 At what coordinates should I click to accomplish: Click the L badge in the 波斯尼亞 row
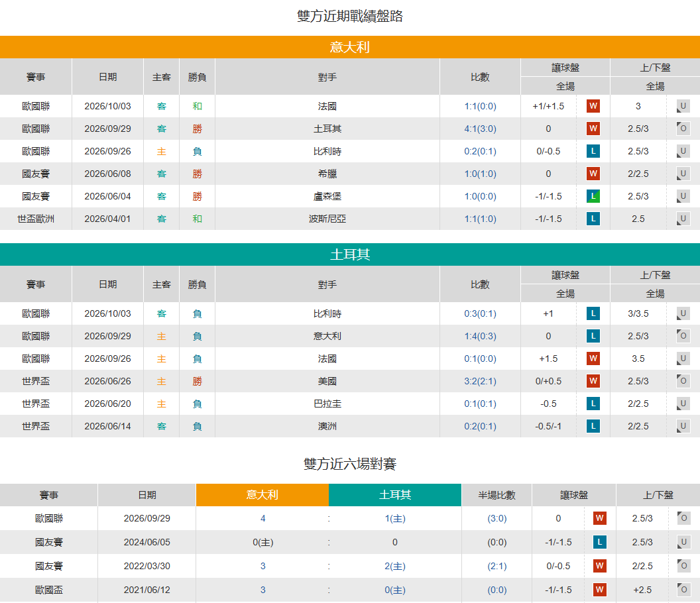click(593, 219)
